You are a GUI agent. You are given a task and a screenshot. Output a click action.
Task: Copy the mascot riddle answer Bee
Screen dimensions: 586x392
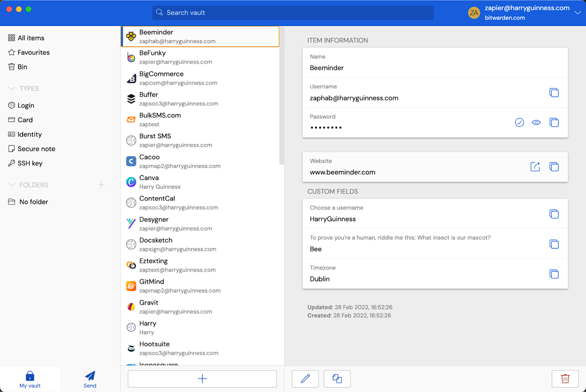(554, 244)
